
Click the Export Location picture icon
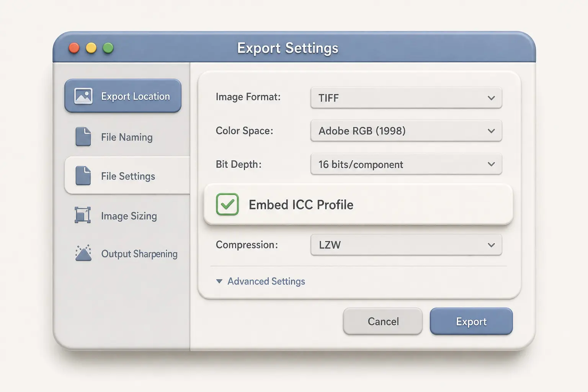click(83, 96)
